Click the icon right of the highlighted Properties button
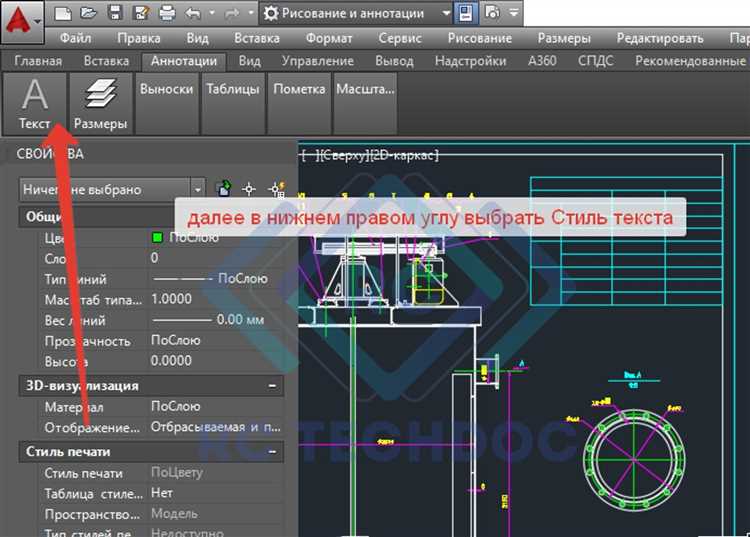This screenshot has width=750, height=537. [491, 13]
